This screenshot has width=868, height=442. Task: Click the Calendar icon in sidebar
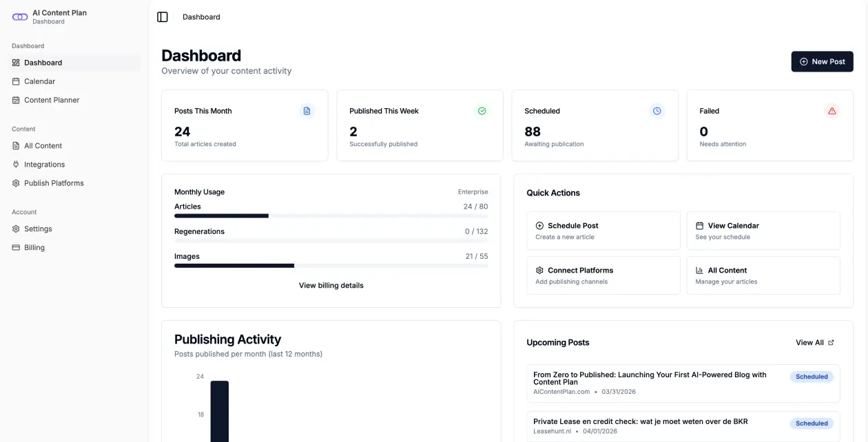click(x=17, y=81)
